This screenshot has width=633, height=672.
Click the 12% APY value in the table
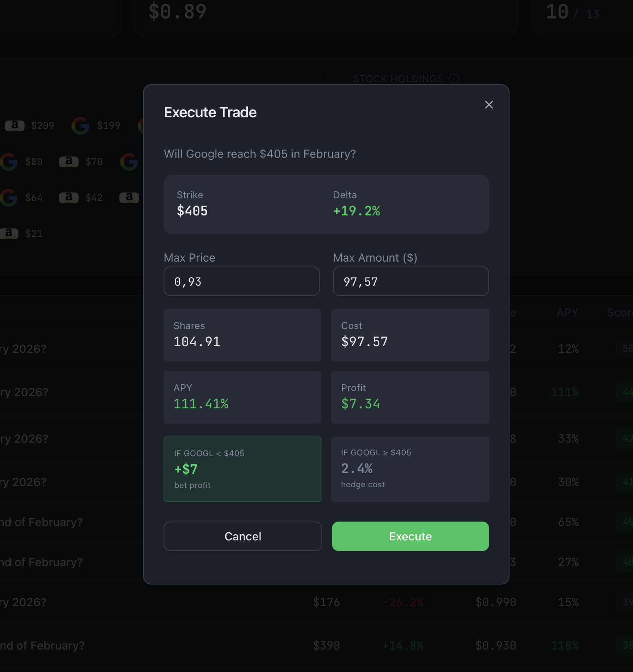pyautogui.click(x=568, y=349)
